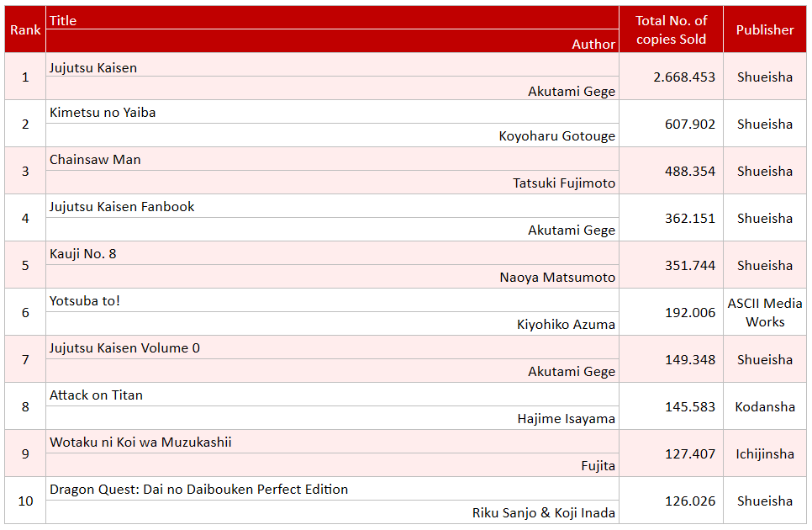Select rank number 6

pos(25,313)
